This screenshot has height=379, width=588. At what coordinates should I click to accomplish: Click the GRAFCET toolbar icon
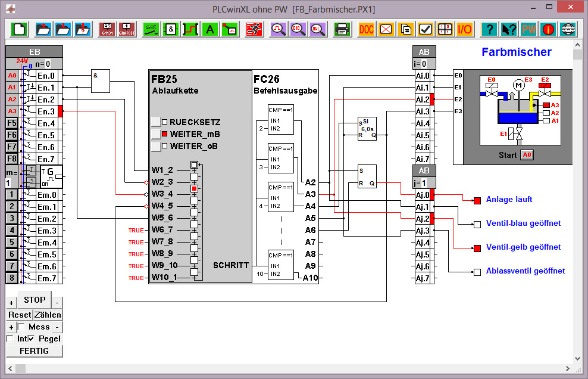tap(126, 28)
